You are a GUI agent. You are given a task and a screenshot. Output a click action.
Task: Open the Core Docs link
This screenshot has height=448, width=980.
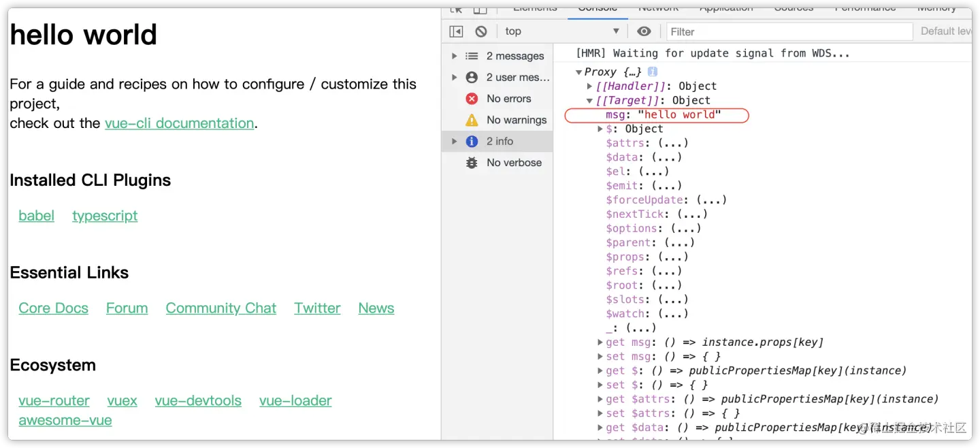(54, 308)
